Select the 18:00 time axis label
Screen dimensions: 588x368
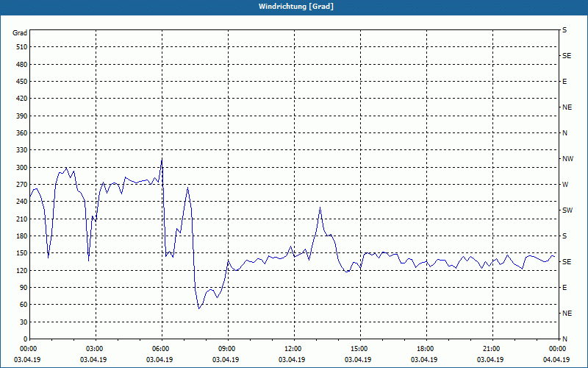click(426, 349)
